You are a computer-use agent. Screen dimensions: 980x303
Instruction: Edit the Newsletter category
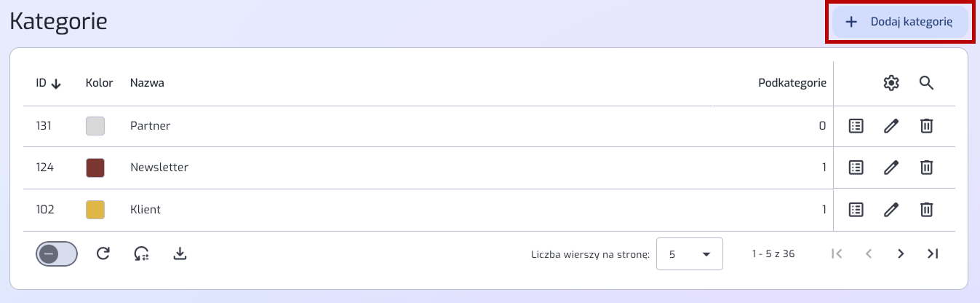(x=891, y=168)
